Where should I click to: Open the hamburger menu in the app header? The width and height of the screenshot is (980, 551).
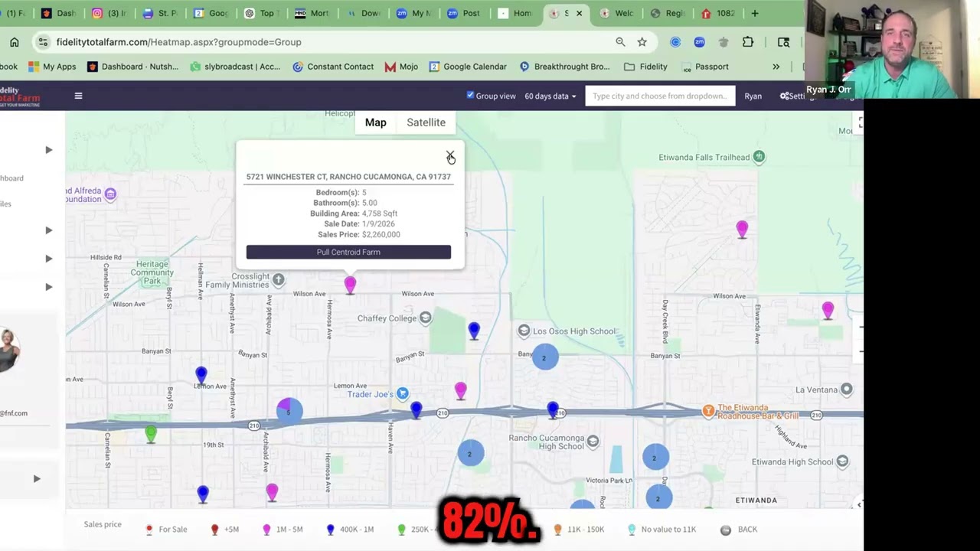pos(78,96)
